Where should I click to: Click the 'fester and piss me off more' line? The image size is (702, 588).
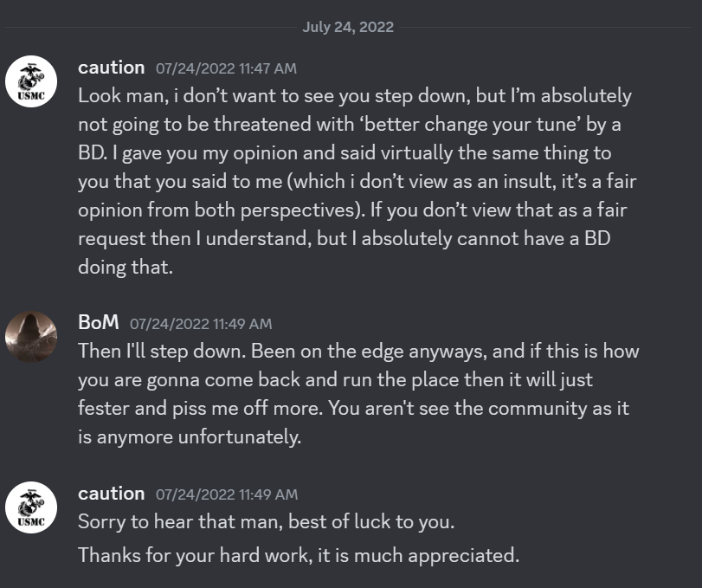click(x=200, y=408)
